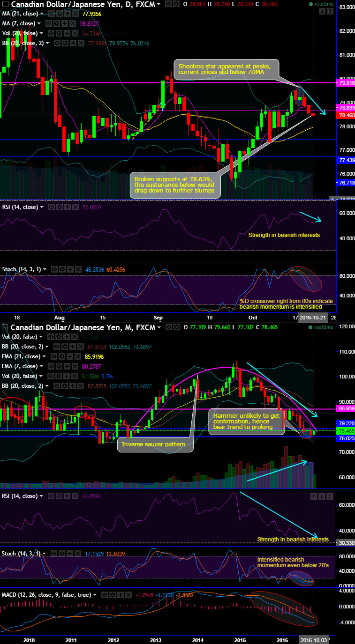Delete daily BB (20, close, 2) indicator

[x=81, y=43]
